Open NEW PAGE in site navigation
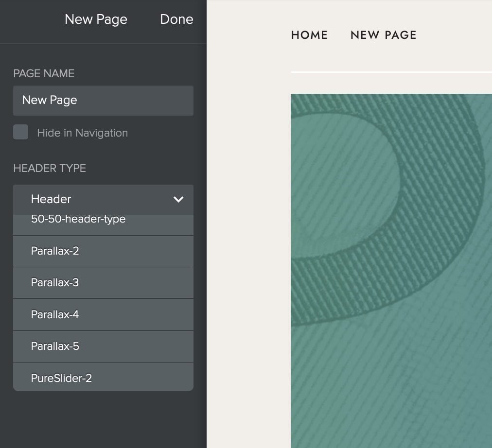This screenshot has height=448, width=492. click(383, 35)
